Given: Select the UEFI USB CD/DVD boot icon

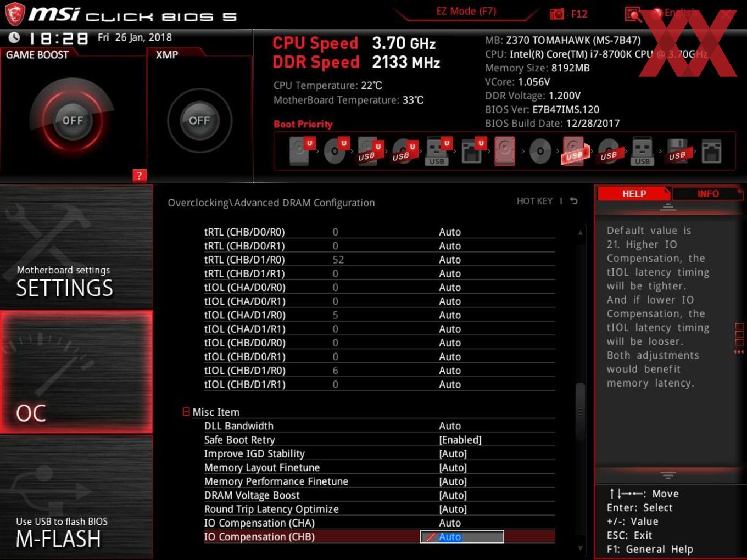Looking at the screenshot, I should 404,151.
